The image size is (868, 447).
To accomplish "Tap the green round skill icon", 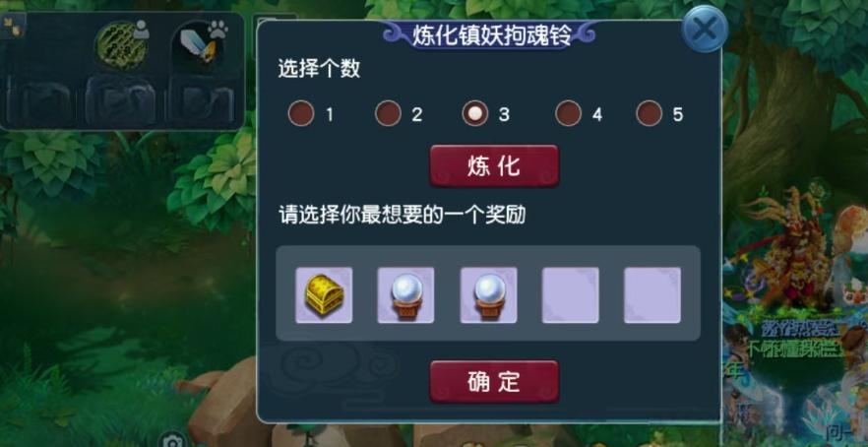I will (121, 45).
